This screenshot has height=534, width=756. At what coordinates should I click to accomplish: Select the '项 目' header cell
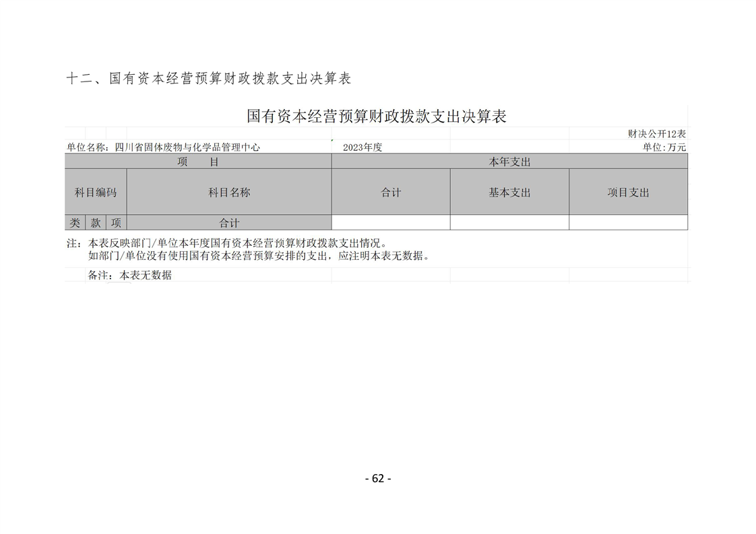198,162
